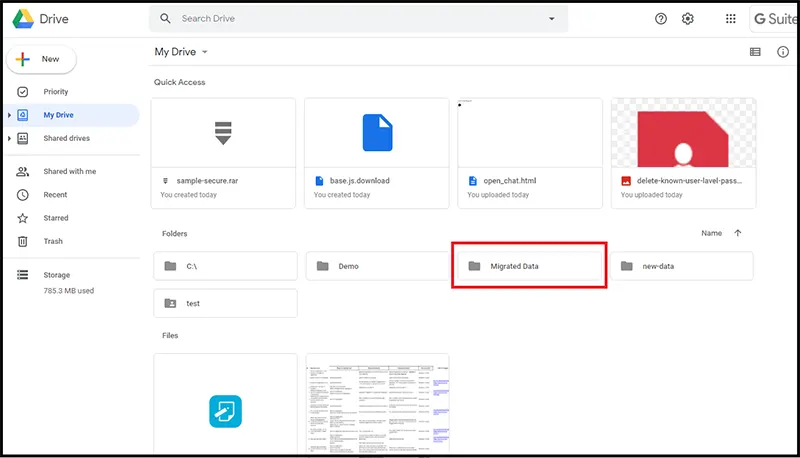Viewport: 800px width, 458px height.
Task: Open the open_chat.html quick access card
Action: [x=530, y=153]
